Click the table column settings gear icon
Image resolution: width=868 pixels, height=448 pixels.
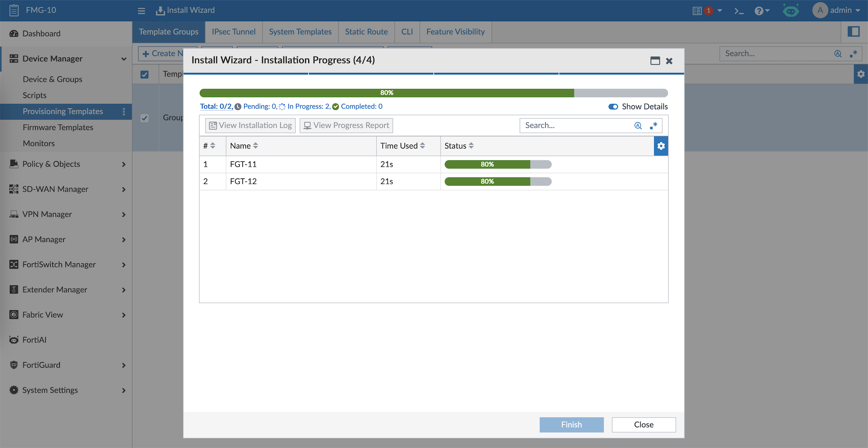tap(661, 146)
